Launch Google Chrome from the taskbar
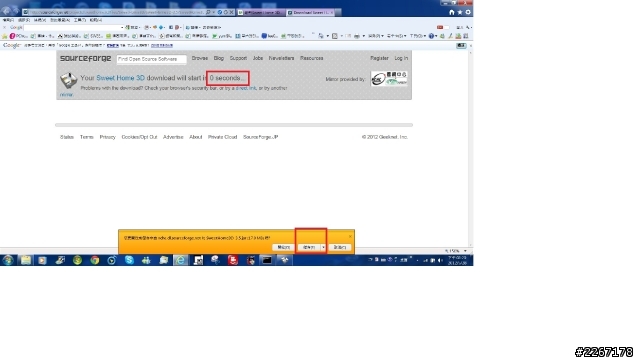Screen dimensions: 640x360 [x=95, y=260]
